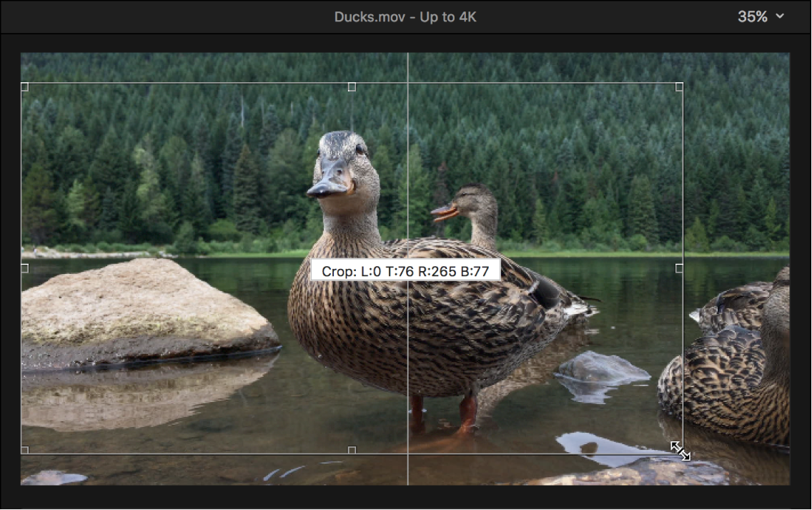Select the top-left crop handle

[24, 87]
